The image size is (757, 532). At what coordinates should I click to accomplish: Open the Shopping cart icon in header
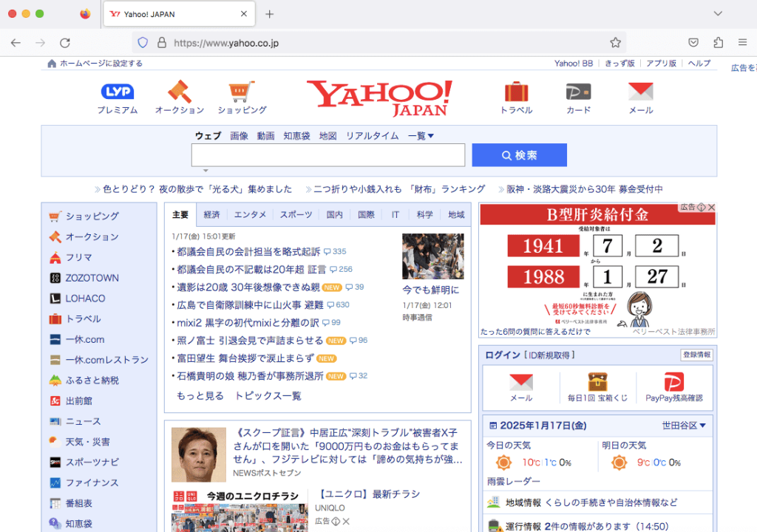[x=242, y=91]
